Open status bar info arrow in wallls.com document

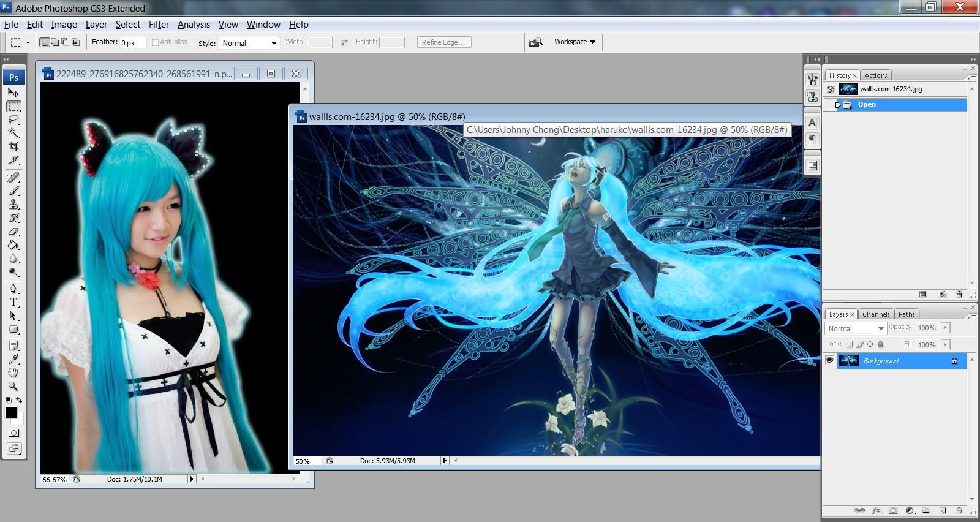coord(445,461)
